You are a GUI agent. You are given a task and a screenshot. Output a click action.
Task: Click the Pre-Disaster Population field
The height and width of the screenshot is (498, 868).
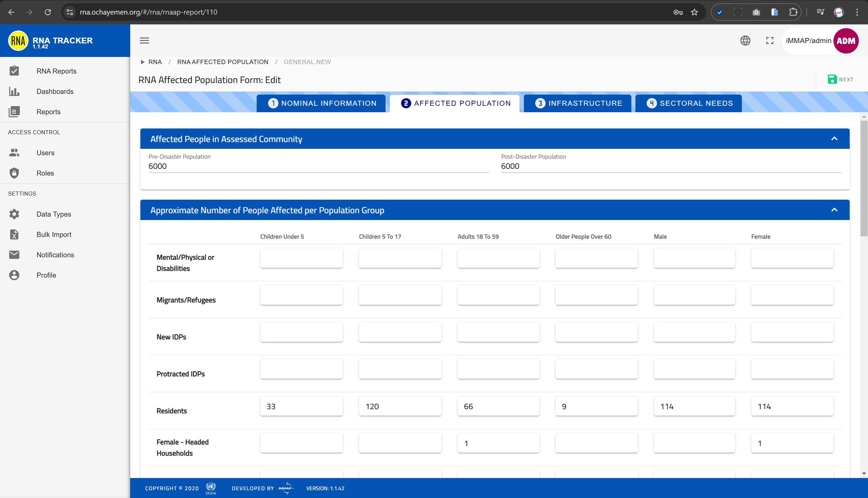(318, 166)
